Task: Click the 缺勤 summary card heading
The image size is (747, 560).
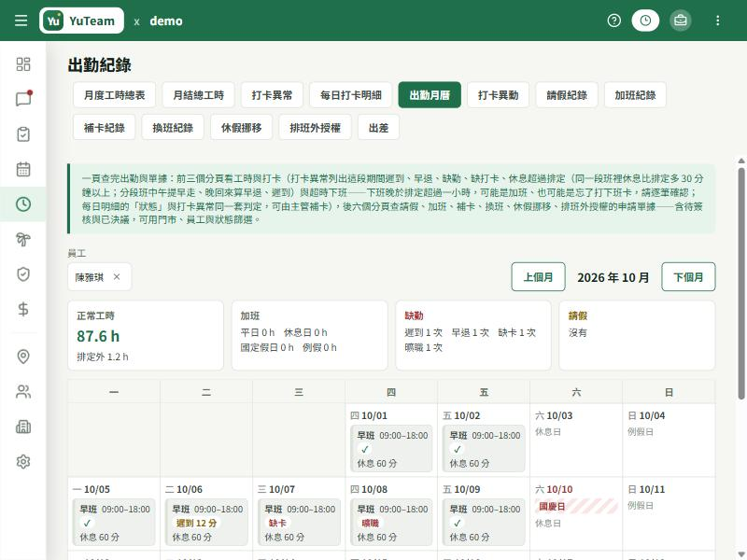Action: tap(414, 315)
